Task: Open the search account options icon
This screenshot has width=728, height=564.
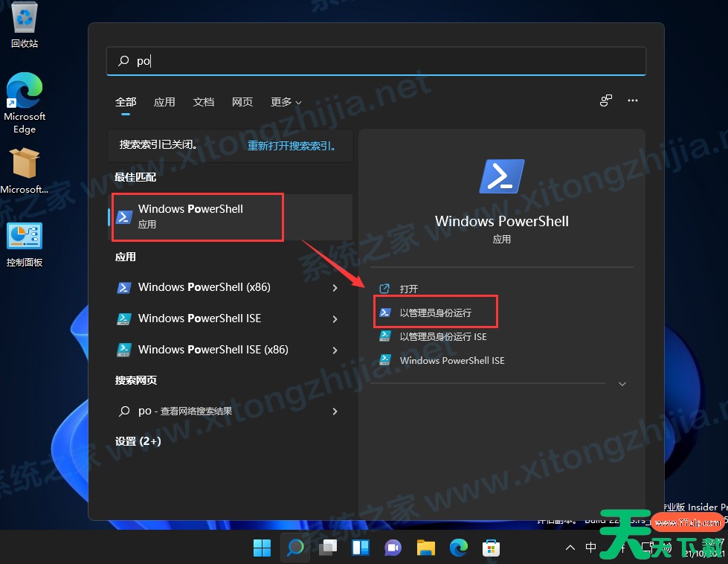Action: (x=606, y=100)
